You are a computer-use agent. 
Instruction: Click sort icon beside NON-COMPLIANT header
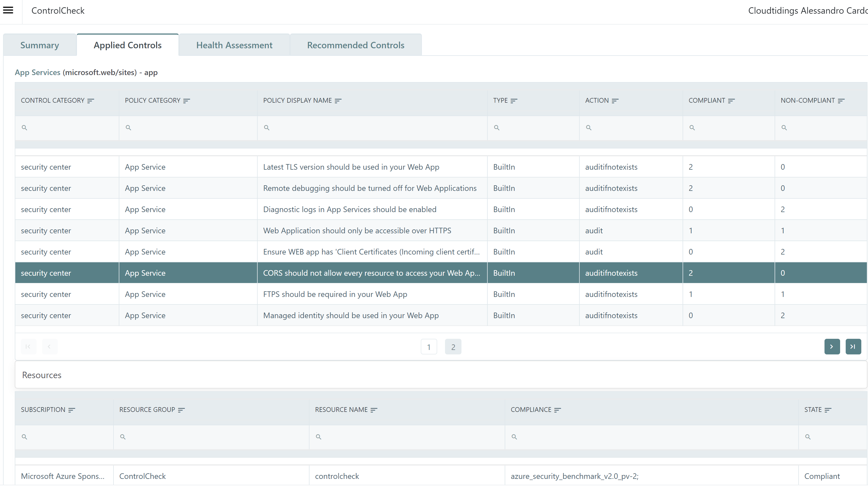click(841, 101)
